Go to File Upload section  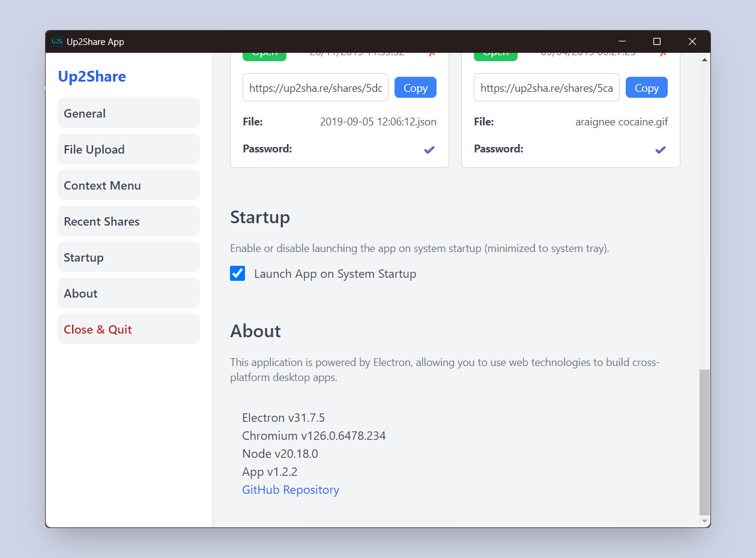[129, 149]
